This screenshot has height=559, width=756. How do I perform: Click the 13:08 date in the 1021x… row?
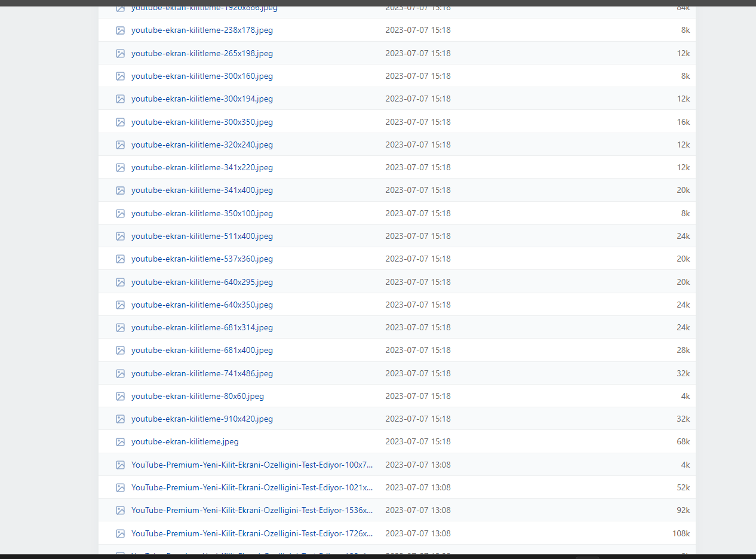pyautogui.click(x=418, y=487)
